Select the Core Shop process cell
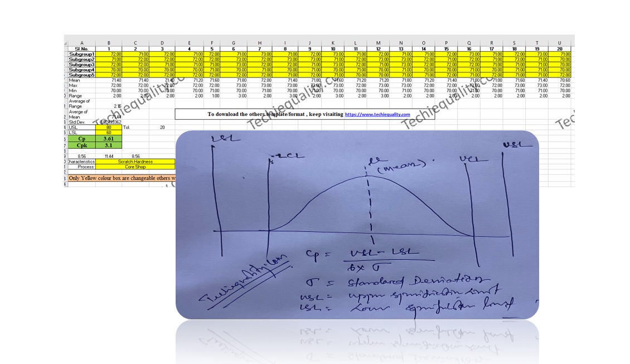This screenshot has height=364, width=630. [134, 167]
